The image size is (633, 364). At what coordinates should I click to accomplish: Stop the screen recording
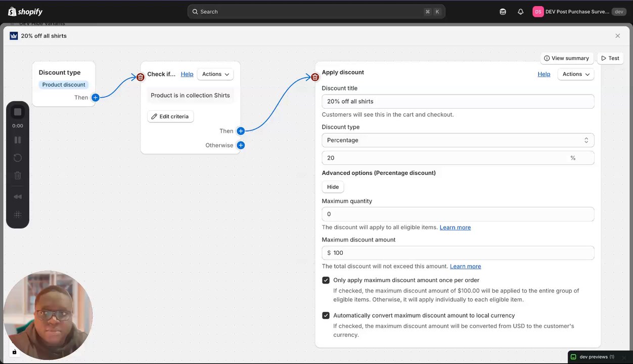coord(18,112)
